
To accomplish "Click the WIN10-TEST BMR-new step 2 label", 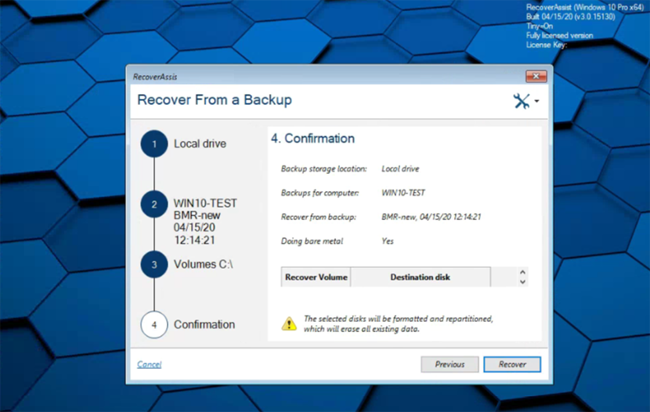I will pyautogui.click(x=205, y=221).
